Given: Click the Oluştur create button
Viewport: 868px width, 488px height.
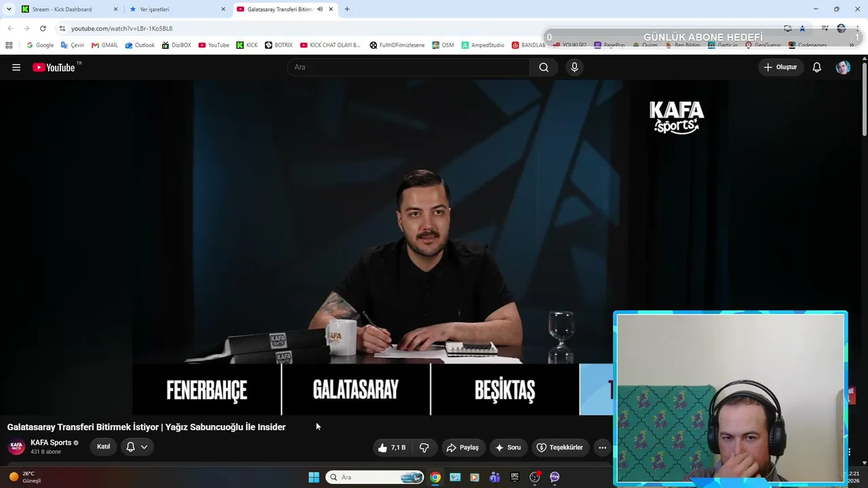Looking at the screenshot, I should pos(781,67).
